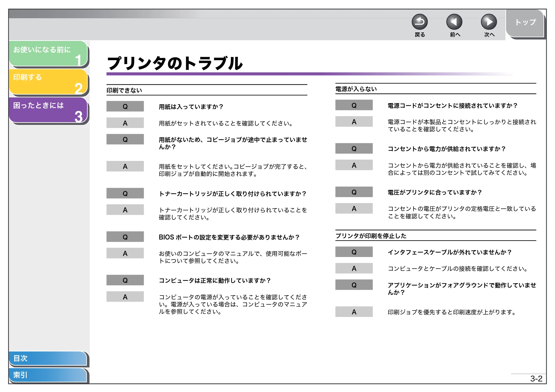
Task: Click the 戻る (back) round icon
Action: 420,22
